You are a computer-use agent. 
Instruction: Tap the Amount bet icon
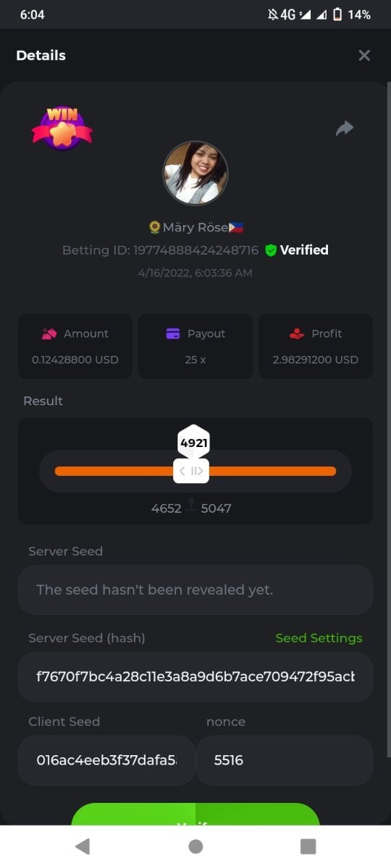point(49,333)
